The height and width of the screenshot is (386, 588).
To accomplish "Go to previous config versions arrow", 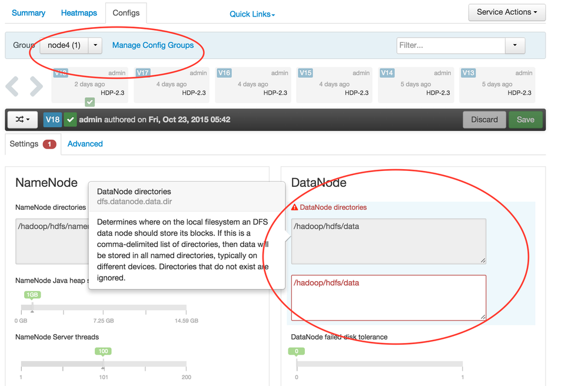I will 12,87.
